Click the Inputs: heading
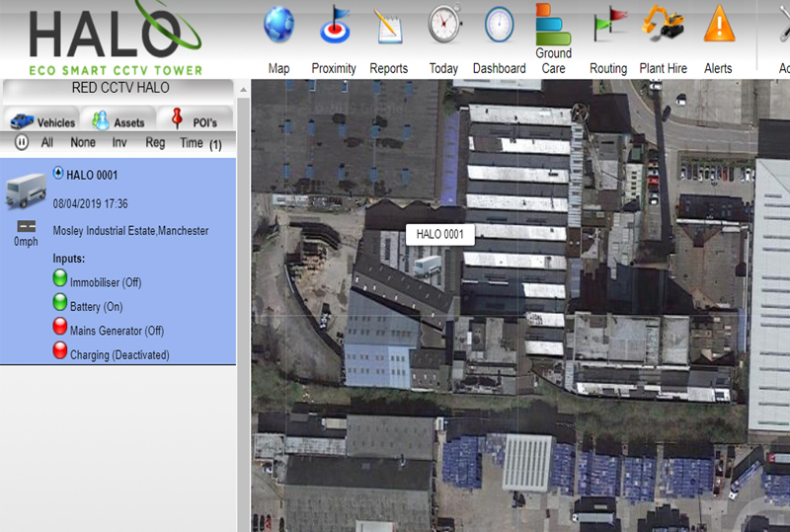This screenshot has height=532, width=790. click(x=68, y=259)
